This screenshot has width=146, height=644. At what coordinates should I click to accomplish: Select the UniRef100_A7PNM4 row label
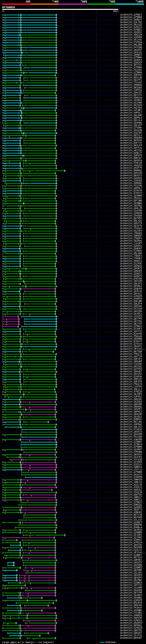[x=131, y=67]
